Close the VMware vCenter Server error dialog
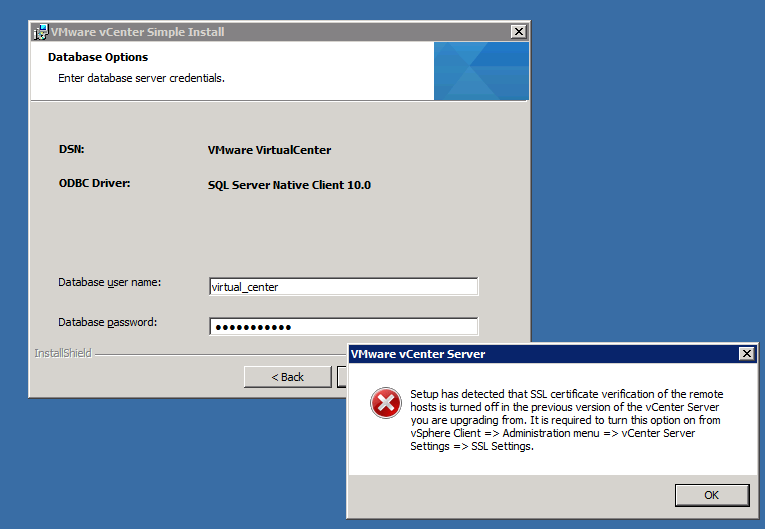The width and height of the screenshot is (765, 529). 746,354
